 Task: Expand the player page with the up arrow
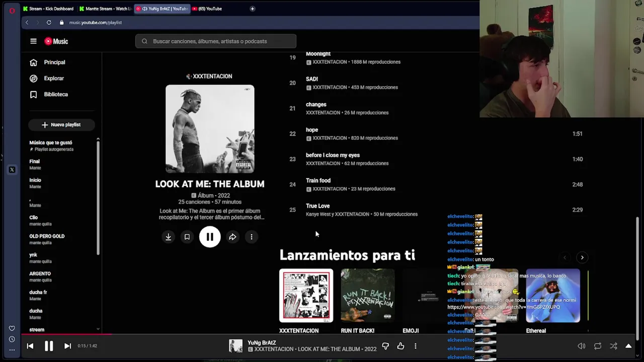[628, 346]
